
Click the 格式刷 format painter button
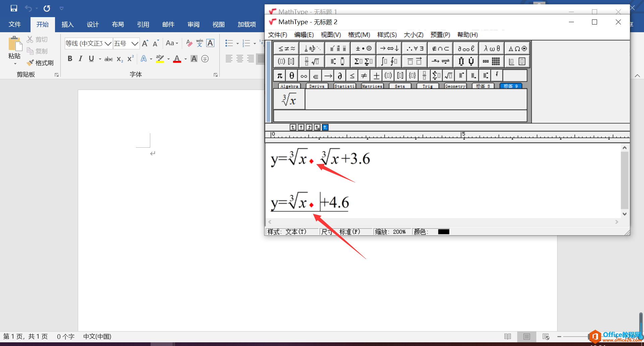40,63
